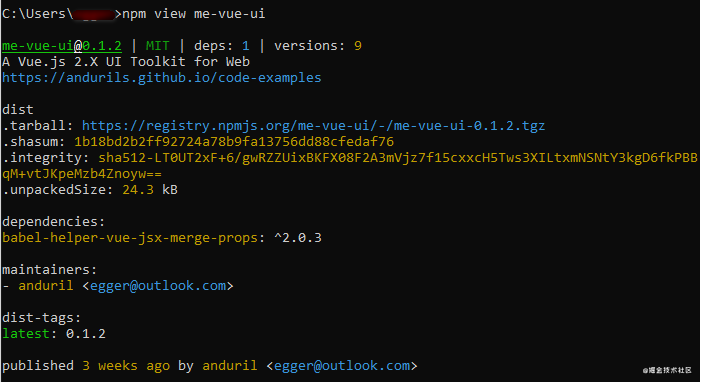The height and width of the screenshot is (382, 701).
Task: Click the 24.3 unpacked size value
Action: (x=138, y=190)
